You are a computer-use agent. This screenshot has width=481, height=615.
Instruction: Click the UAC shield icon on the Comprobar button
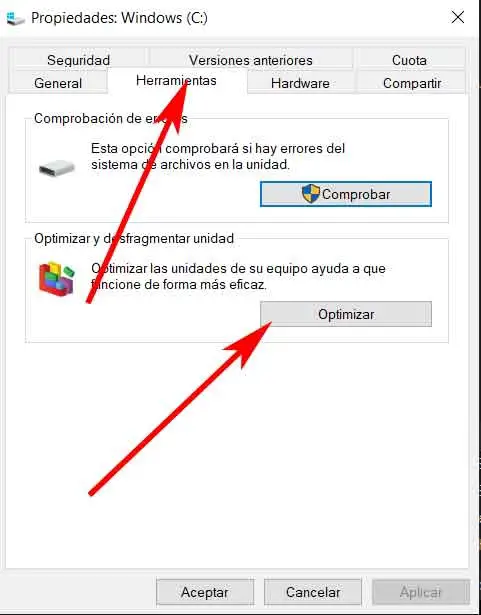coord(311,194)
